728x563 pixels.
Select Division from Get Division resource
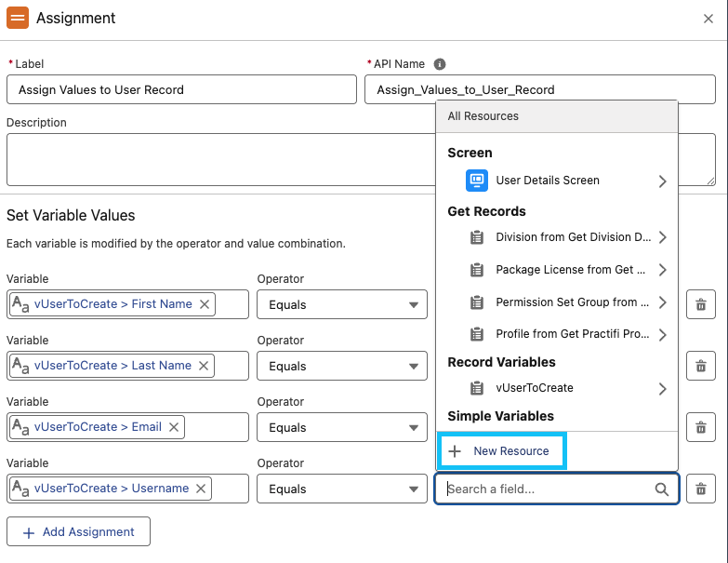572,237
